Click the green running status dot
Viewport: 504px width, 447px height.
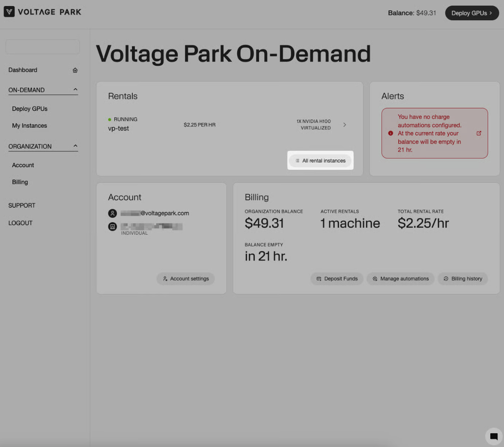pos(110,119)
